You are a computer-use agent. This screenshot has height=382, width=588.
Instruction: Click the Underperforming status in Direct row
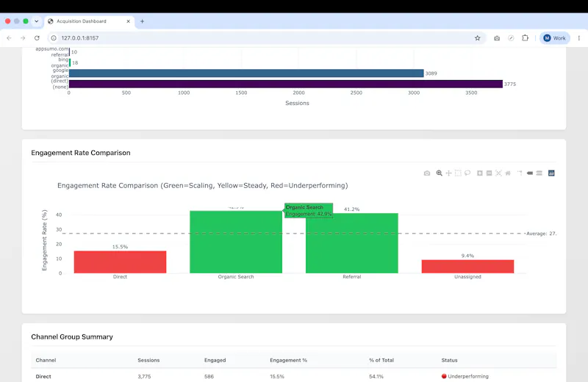465,376
